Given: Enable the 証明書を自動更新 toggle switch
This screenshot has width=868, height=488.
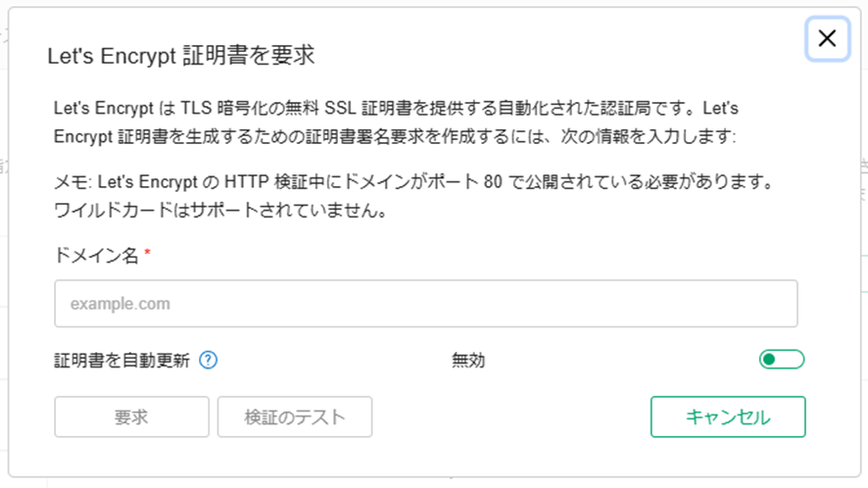Looking at the screenshot, I should [x=782, y=360].
